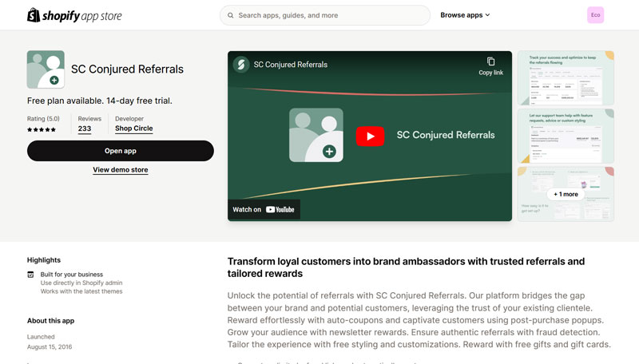
Task: Open the Shopify app store logo
Action: point(74,15)
